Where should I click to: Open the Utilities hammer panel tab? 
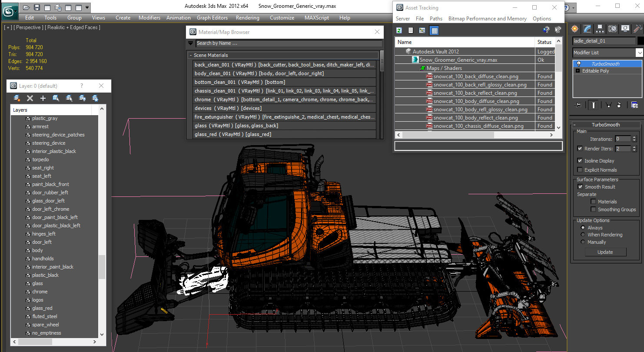point(637,29)
